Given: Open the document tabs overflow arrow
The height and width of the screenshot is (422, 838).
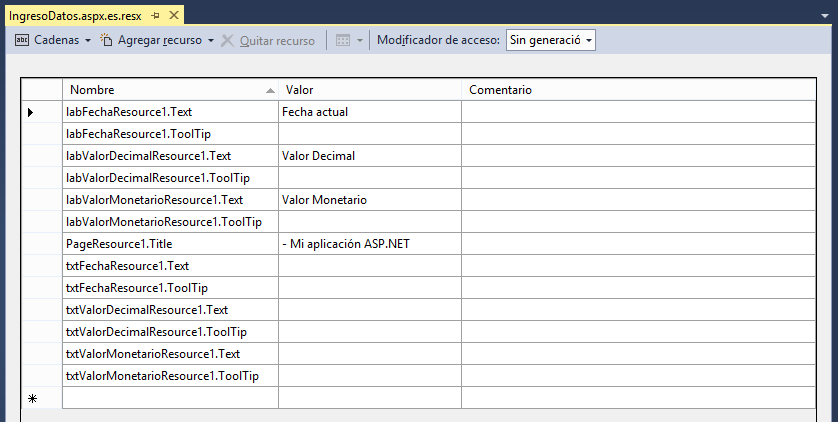Looking at the screenshot, I should tap(825, 16).
